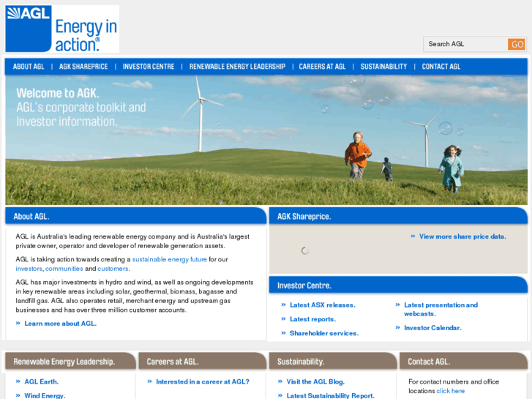Viewport: 532px width, 399px height.
Task: Open the AGK Shareprice menu item
Action: click(x=83, y=67)
